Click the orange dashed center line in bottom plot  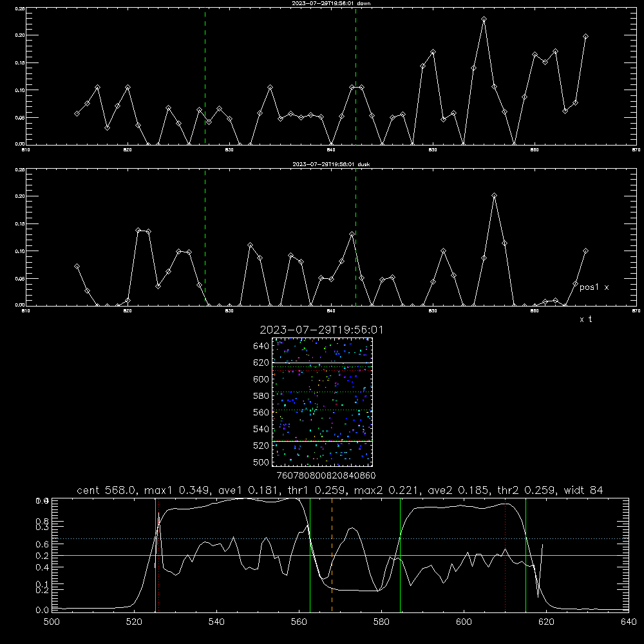click(332, 554)
